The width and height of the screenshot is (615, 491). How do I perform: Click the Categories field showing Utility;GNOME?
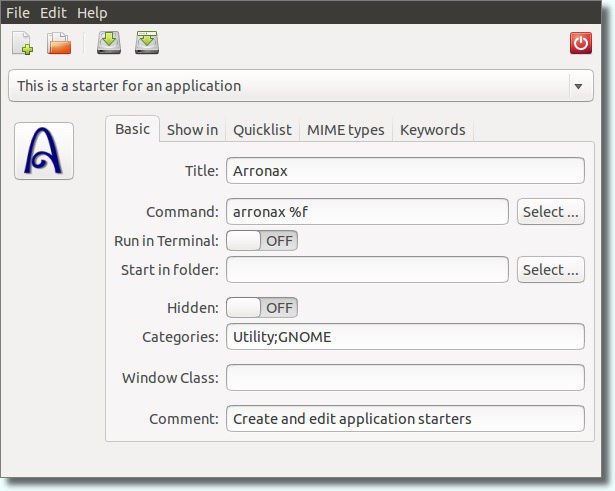(x=405, y=336)
